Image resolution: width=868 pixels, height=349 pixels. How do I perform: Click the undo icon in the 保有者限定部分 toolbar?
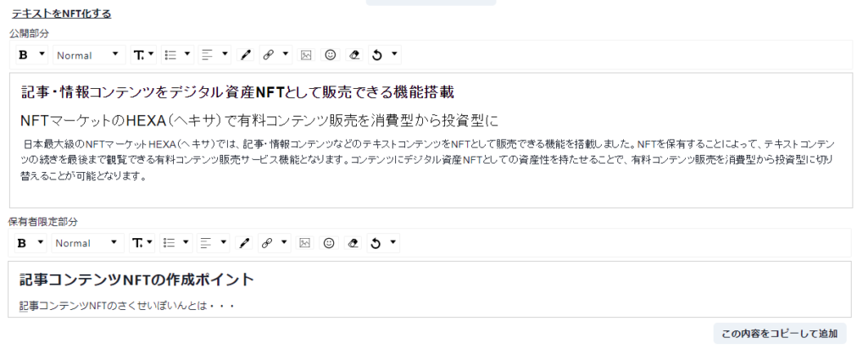[x=376, y=243]
